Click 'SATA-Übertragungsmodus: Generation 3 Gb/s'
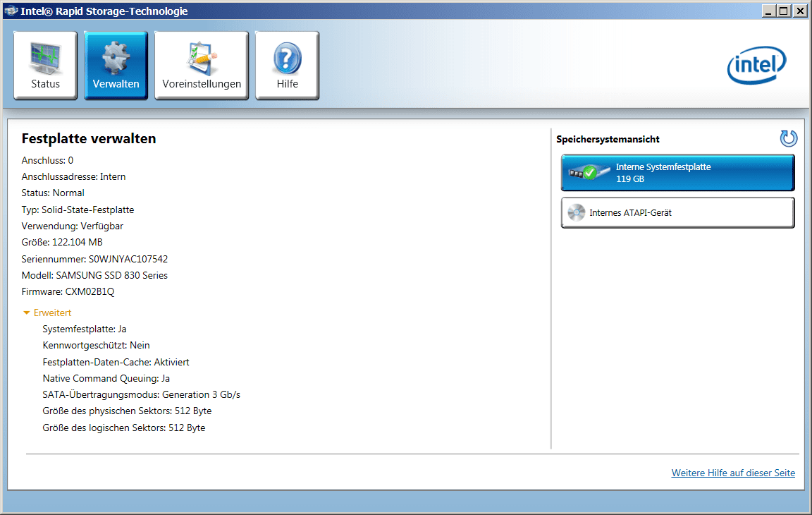Viewport: 812px width, 515px height. tap(142, 395)
